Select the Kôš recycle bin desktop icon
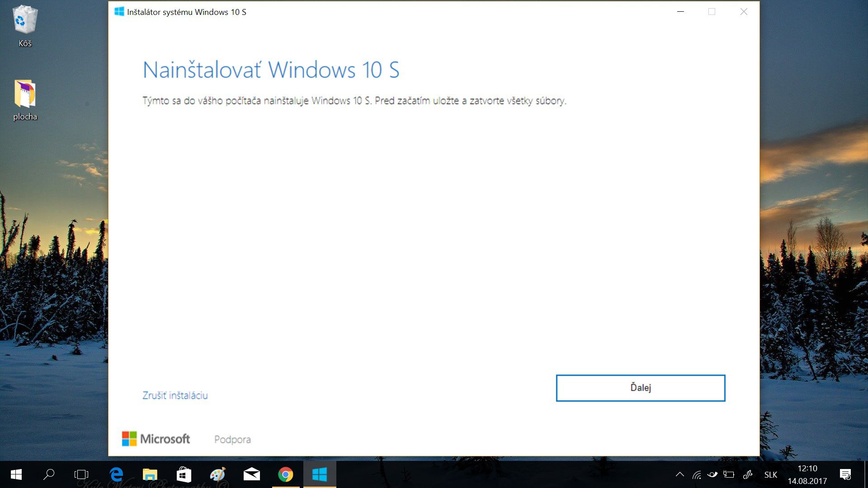 pos(25,26)
